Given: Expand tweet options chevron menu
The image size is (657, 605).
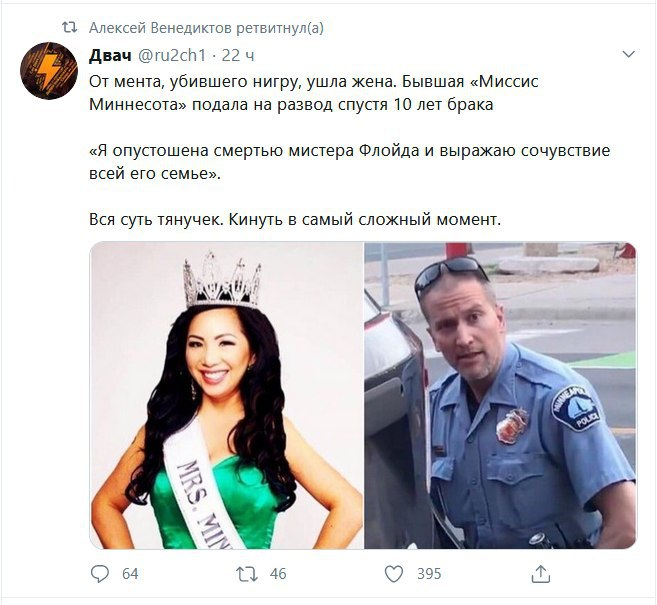Looking at the screenshot, I should pos(629,54).
